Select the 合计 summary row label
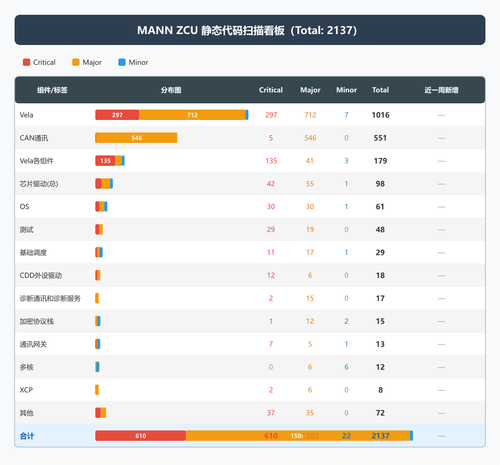This screenshot has height=465, width=500. click(x=27, y=436)
